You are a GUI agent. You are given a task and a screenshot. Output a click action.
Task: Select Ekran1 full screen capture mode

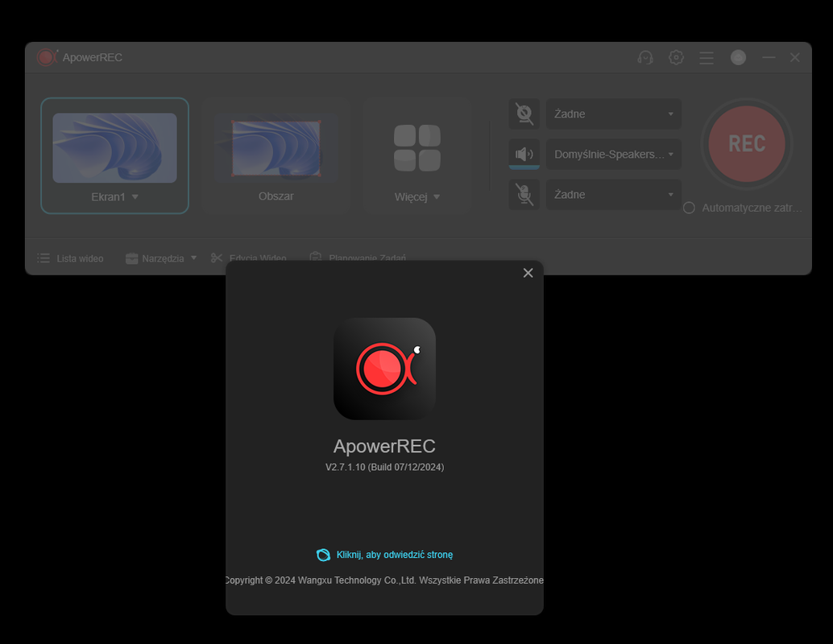pyautogui.click(x=114, y=155)
